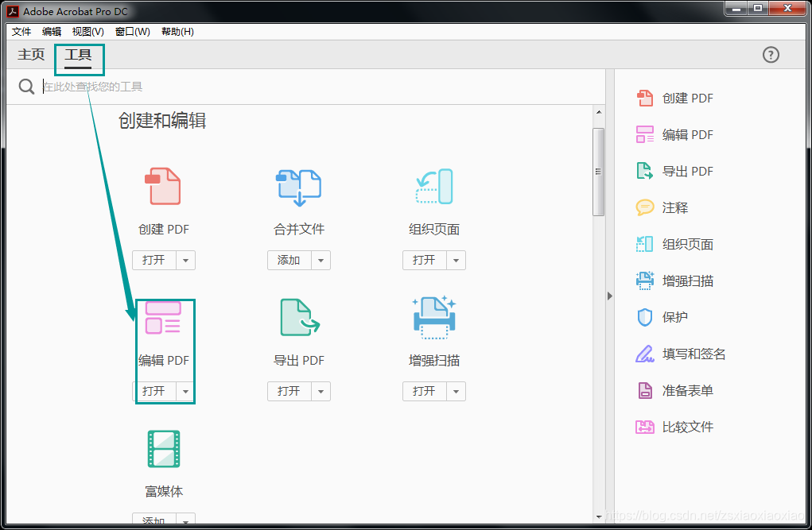This screenshot has height=530, width=812.
Task: Open the 窗口(W) menu
Action: click(x=133, y=32)
